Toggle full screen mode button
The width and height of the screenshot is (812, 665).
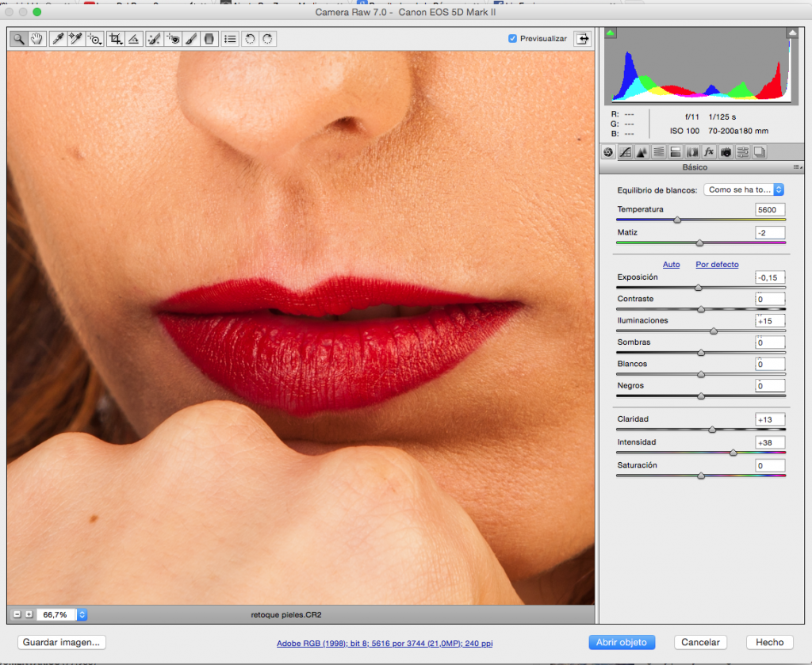[x=584, y=38]
